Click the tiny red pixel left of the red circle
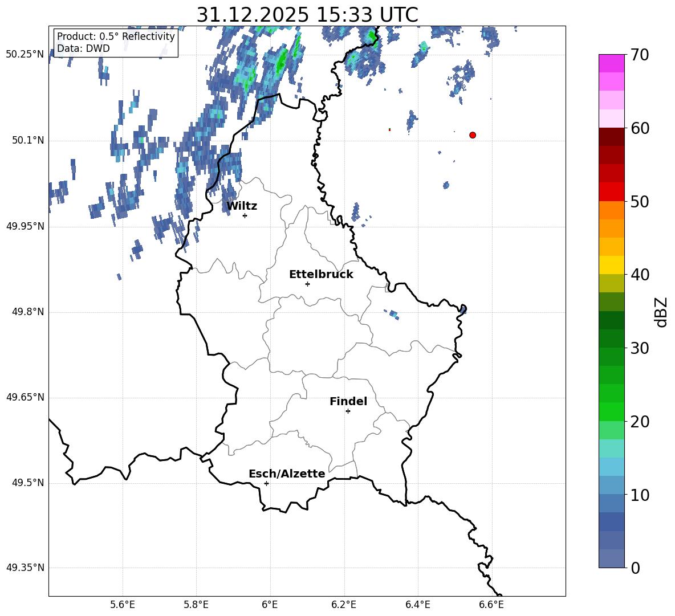675x616 pixels. [389, 130]
